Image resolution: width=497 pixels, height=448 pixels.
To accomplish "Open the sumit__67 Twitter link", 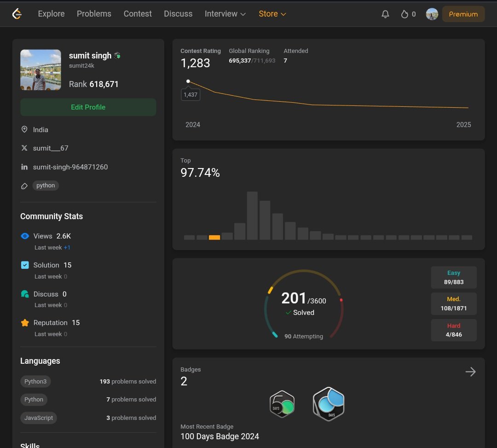I will point(51,148).
